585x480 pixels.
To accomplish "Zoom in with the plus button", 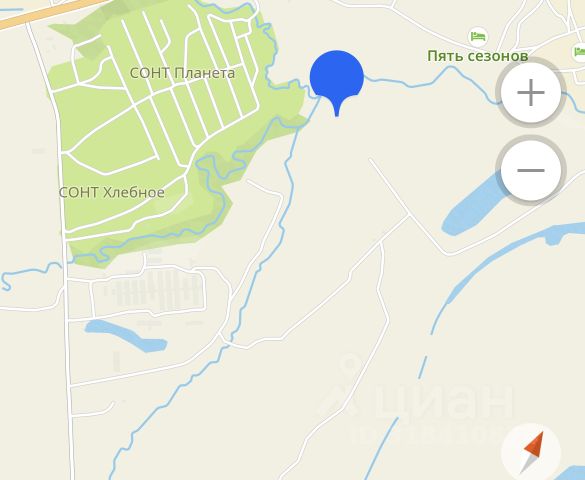I will coord(531,92).
